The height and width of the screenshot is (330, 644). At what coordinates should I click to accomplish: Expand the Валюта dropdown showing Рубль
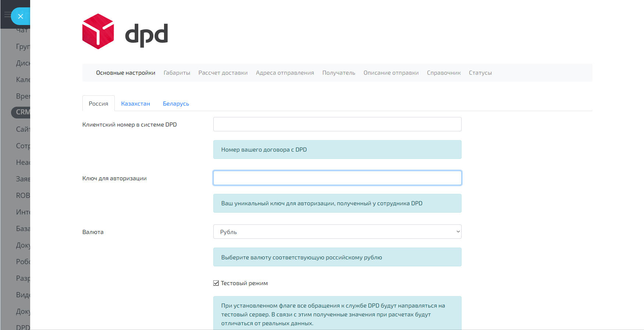click(337, 232)
